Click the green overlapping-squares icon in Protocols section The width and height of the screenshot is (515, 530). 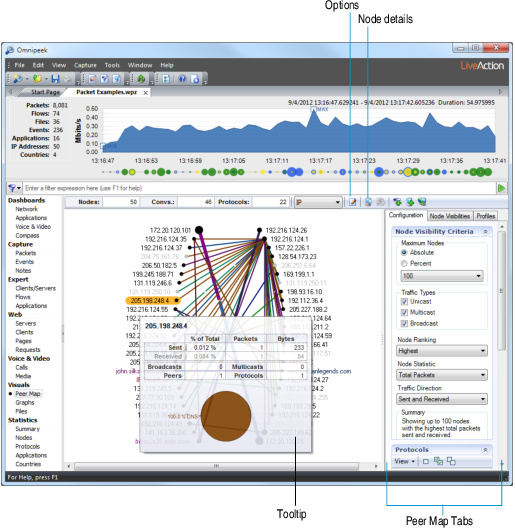[438, 461]
